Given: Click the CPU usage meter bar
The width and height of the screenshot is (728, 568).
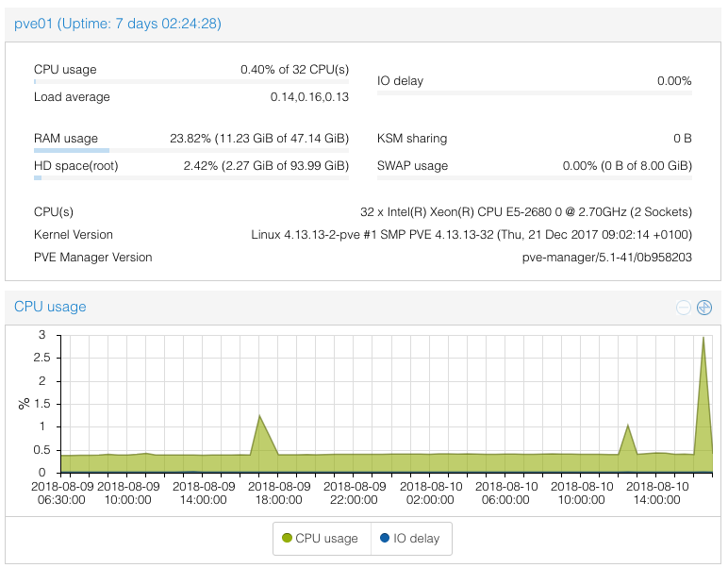Looking at the screenshot, I should coord(191,82).
